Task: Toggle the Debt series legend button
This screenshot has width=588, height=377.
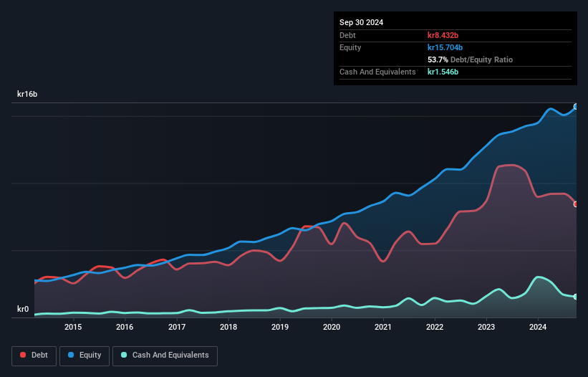Action: (x=33, y=355)
